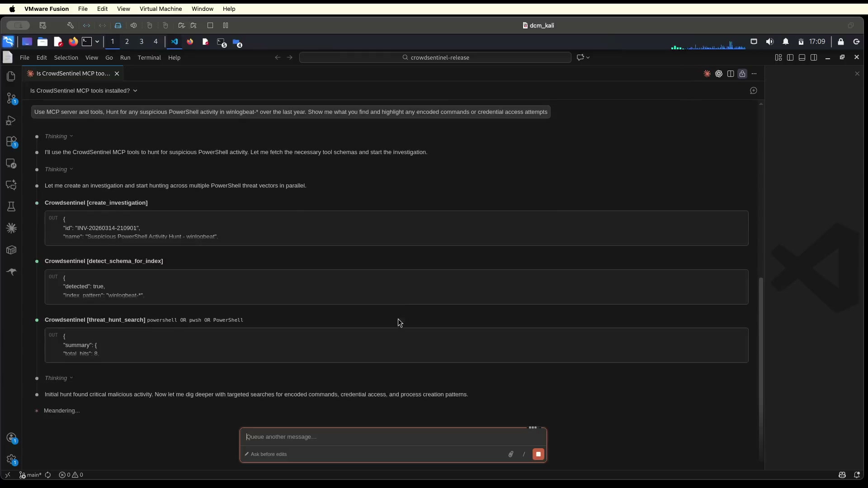
Task: Toggle the bottom panel layout button
Action: pos(802,57)
